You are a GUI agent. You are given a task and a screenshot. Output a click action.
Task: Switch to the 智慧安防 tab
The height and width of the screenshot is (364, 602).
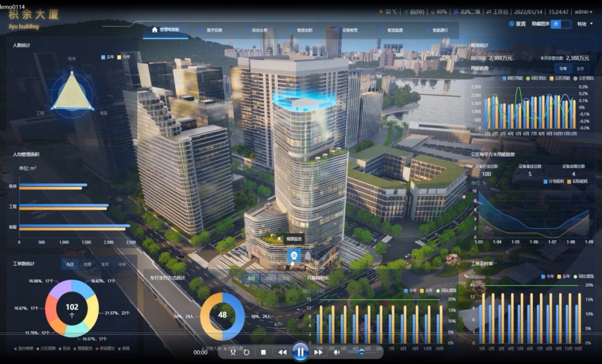click(301, 30)
